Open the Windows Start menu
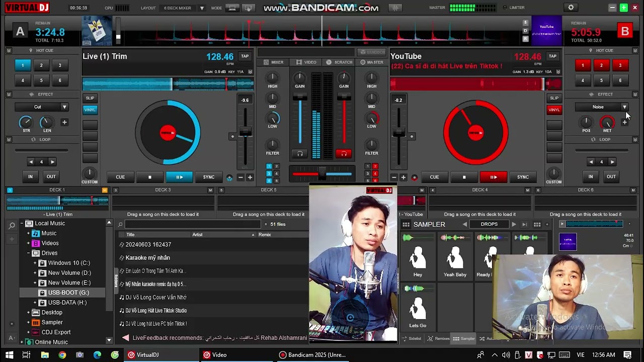 (10, 355)
